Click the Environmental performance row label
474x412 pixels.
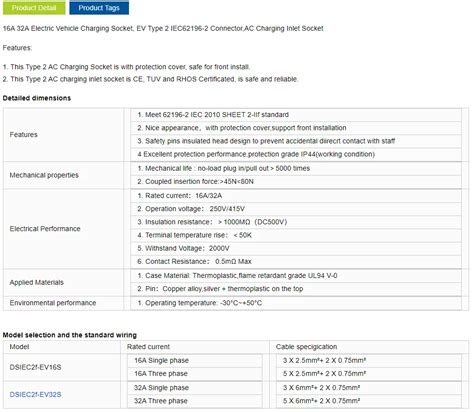pos(53,303)
